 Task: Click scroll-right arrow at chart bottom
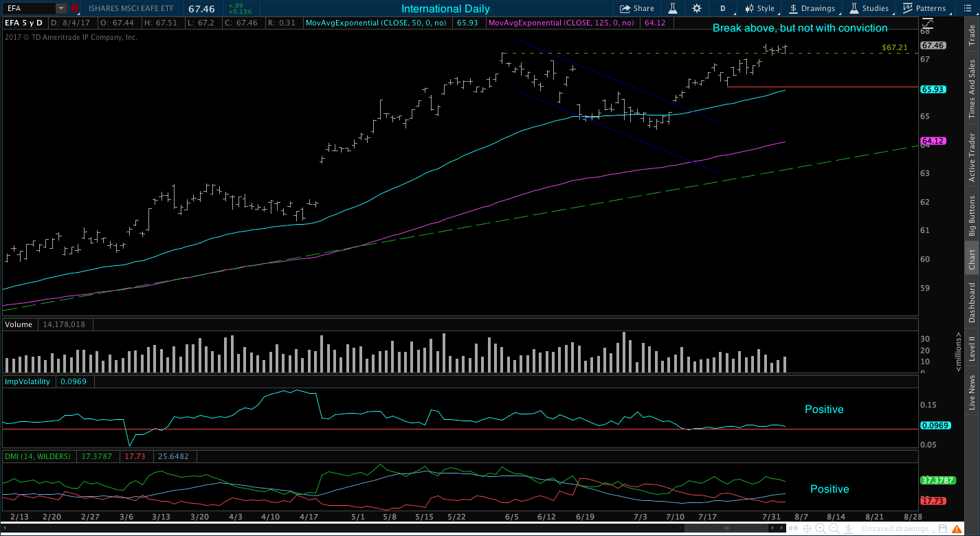pyautogui.click(x=781, y=528)
